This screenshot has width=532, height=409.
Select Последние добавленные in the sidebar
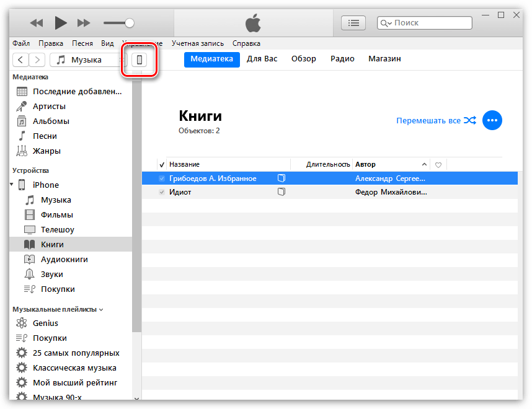(x=71, y=92)
